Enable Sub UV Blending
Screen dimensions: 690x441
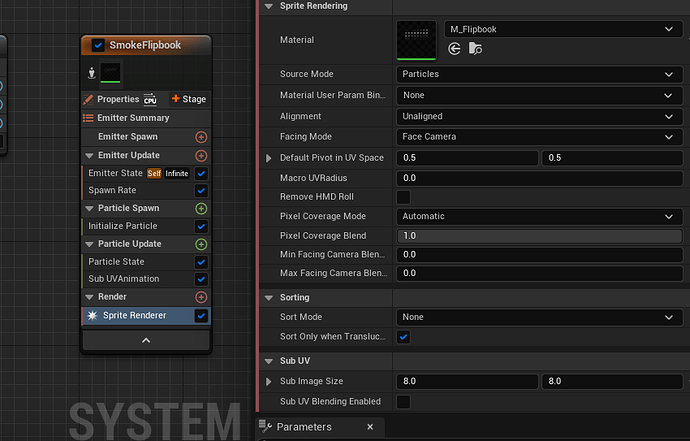(403, 402)
